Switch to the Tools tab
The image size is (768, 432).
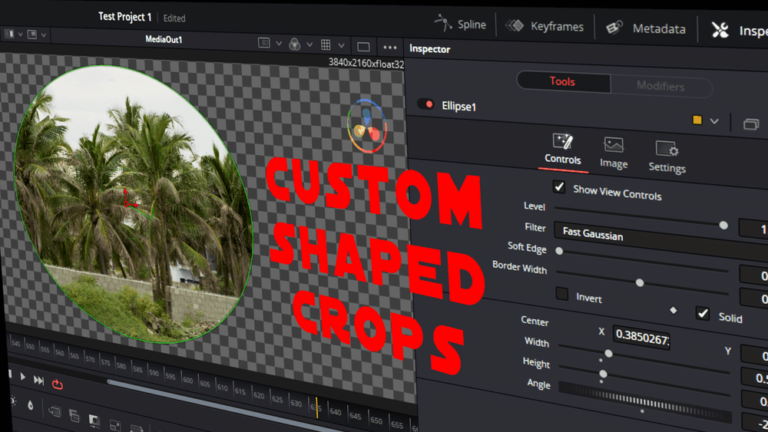[563, 81]
